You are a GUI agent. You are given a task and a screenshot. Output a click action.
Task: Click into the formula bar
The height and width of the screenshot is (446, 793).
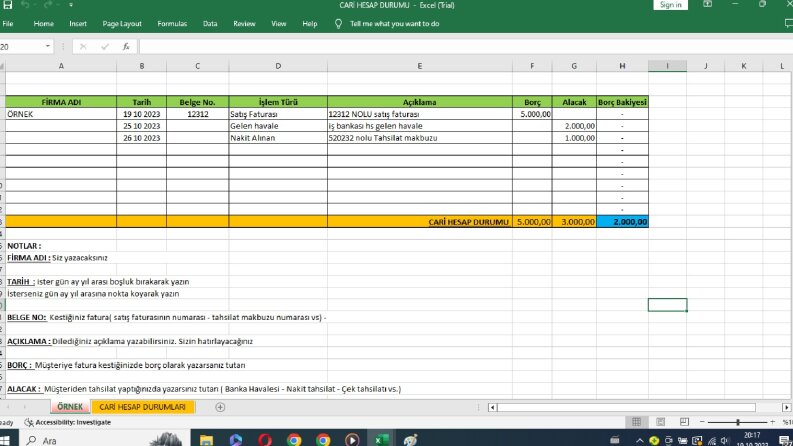tap(465, 47)
